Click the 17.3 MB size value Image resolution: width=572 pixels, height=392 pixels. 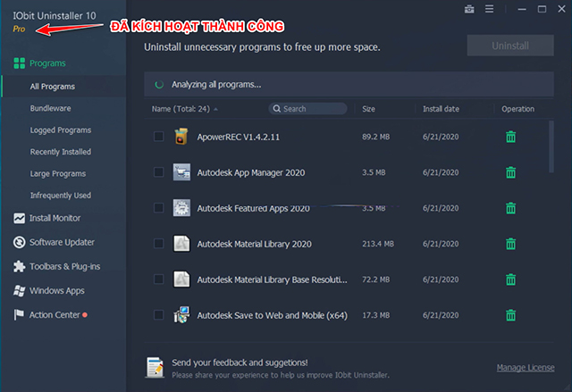[x=375, y=315]
